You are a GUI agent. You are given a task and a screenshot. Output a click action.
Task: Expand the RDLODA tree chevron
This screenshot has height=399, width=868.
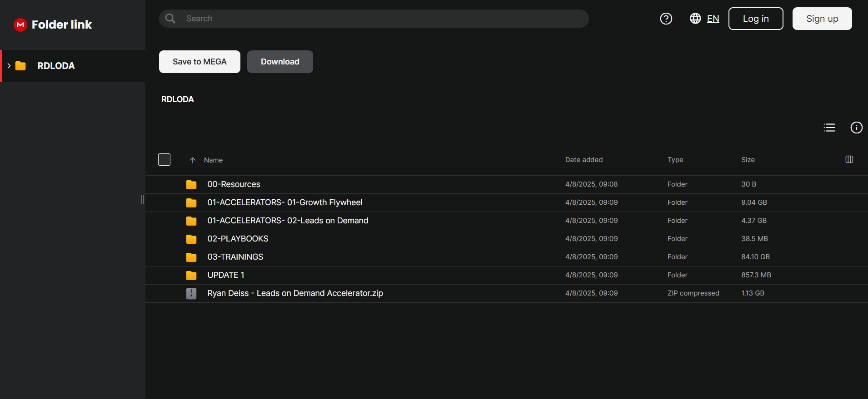click(9, 66)
